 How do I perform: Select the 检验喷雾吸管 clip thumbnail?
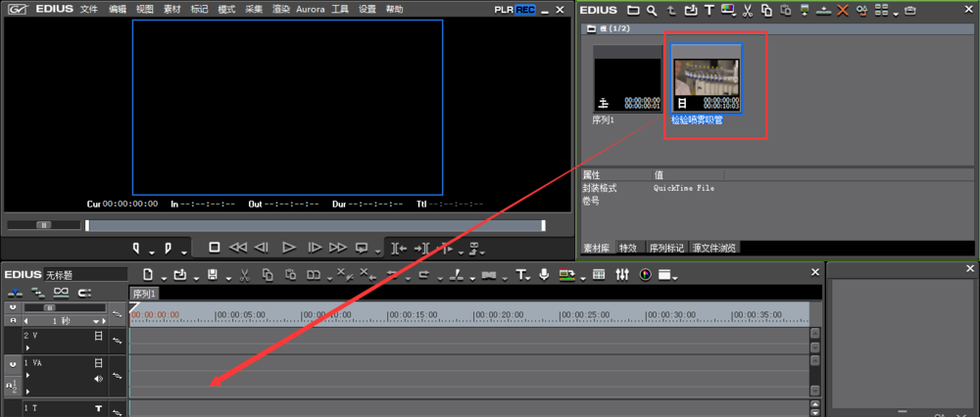tap(706, 84)
